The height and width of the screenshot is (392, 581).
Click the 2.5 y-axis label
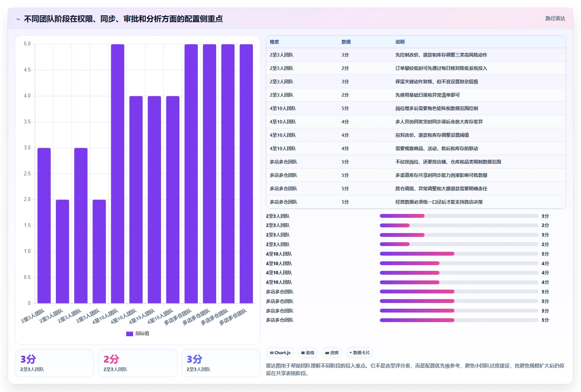pyautogui.click(x=27, y=174)
